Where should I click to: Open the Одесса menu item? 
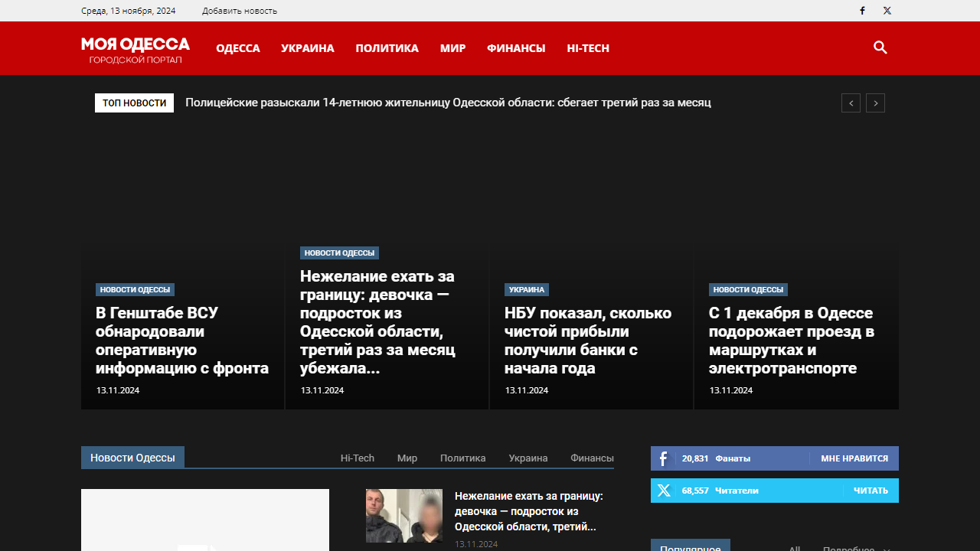tap(238, 48)
